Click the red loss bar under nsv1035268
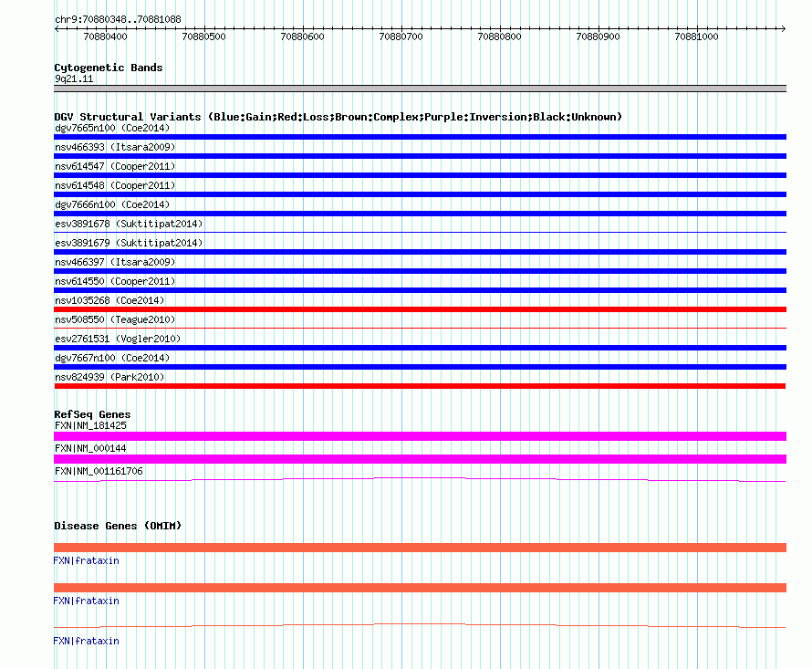 coord(420,309)
